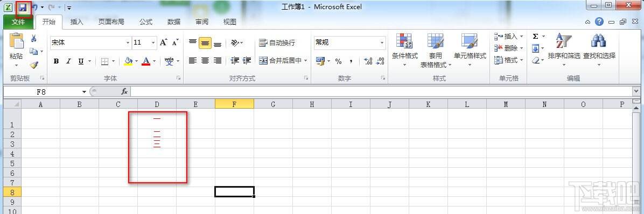Viewport: 644px width, 214px height.
Task: Click the text orientation icon
Action: (x=235, y=42)
